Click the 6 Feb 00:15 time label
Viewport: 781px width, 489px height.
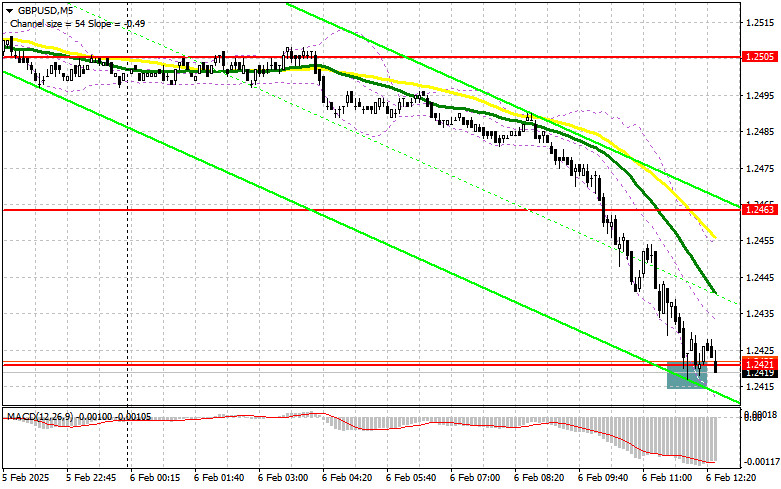tap(155, 478)
